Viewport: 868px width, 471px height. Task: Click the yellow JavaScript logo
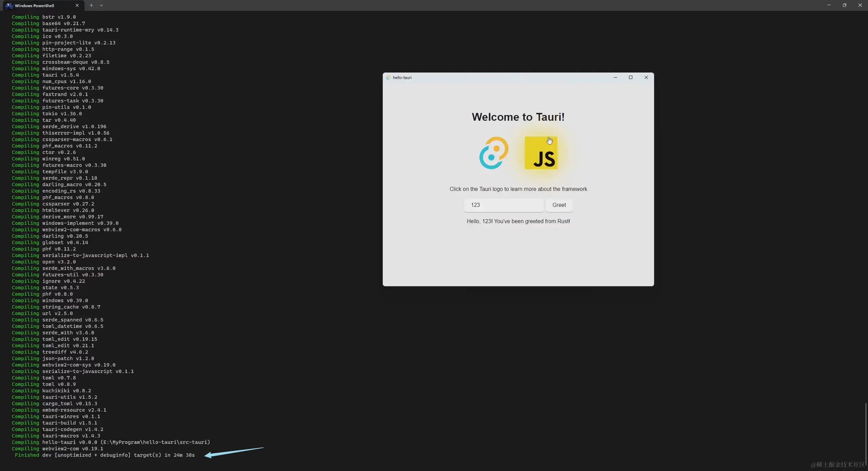click(x=541, y=153)
